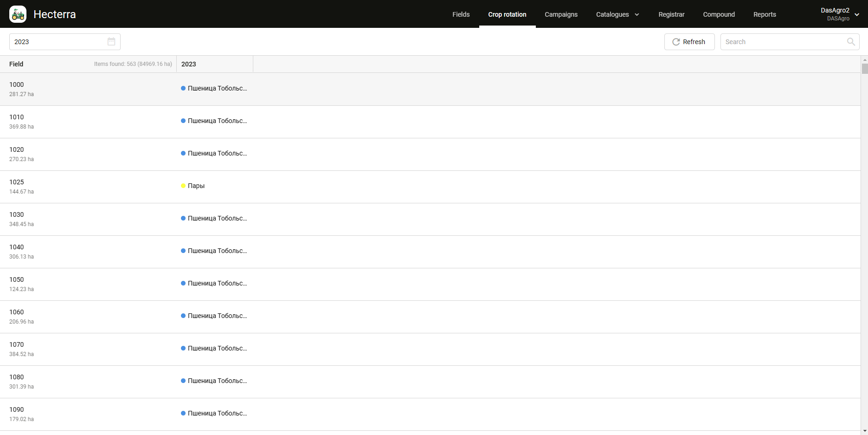This screenshot has width=868, height=435.
Task: Click the yellow Пары dot for field 1025
Action: 183,186
